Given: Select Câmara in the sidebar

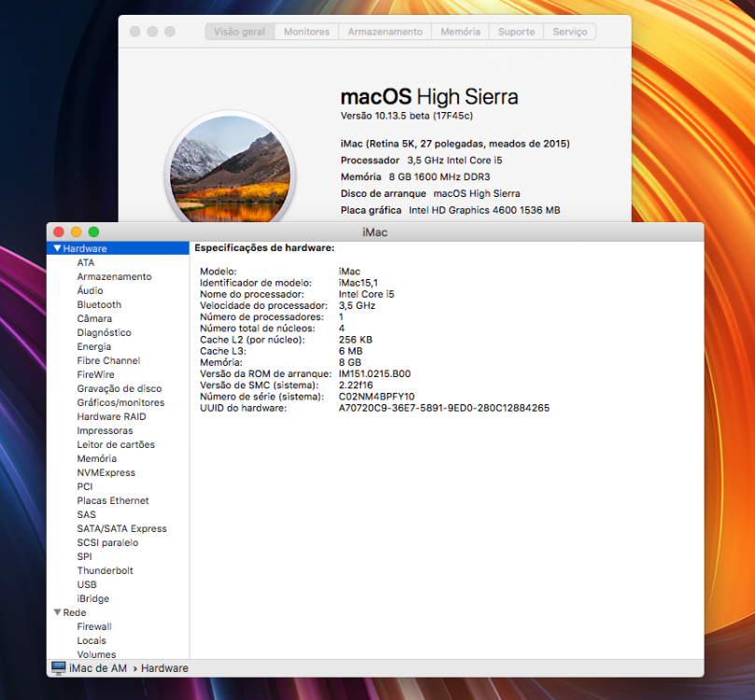Looking at the screenshot, I should tap(94, 318).
